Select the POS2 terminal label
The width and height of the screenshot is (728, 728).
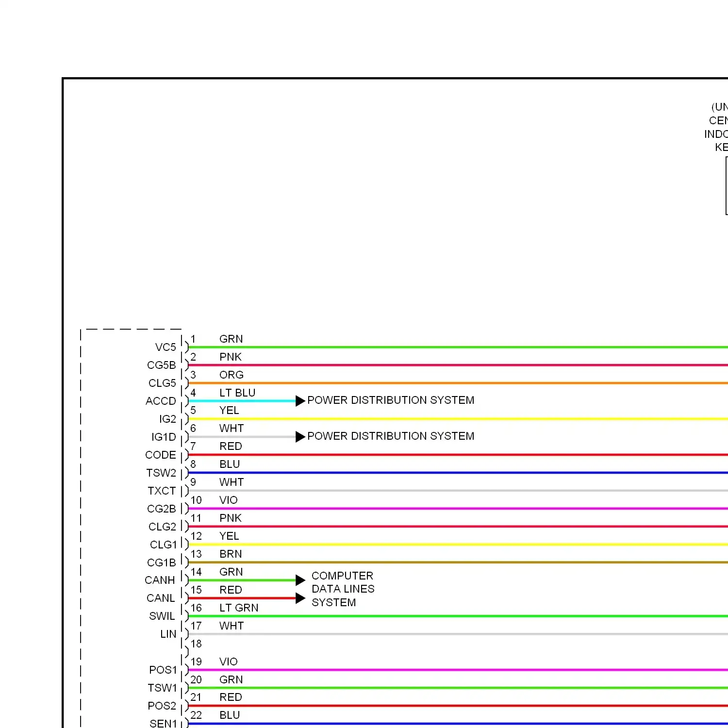[162, 706]
